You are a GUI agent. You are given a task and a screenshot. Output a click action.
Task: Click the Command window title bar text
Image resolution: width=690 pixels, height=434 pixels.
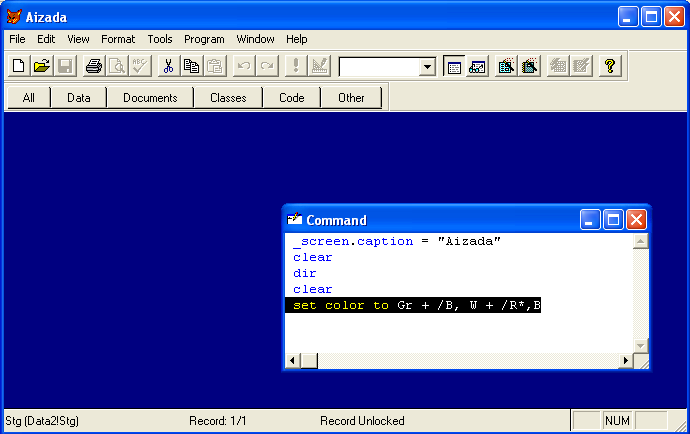(x=336, y=220)
